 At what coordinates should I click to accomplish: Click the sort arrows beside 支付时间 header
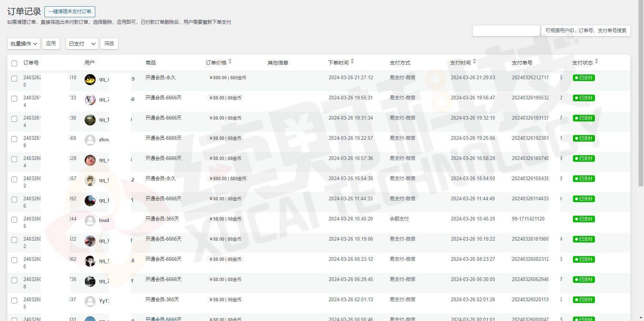(x=474, y=62)
